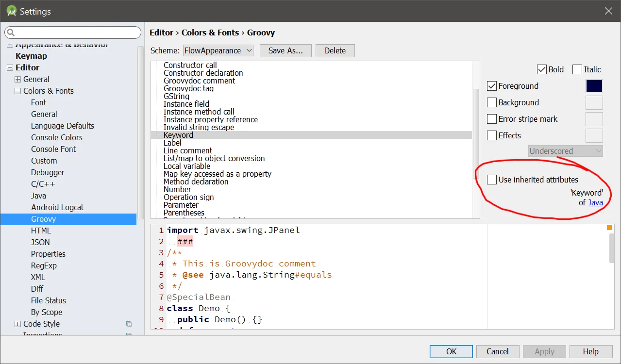621x364 pixels.
Task: Select Debugger color settings
Action: [48, 172]
